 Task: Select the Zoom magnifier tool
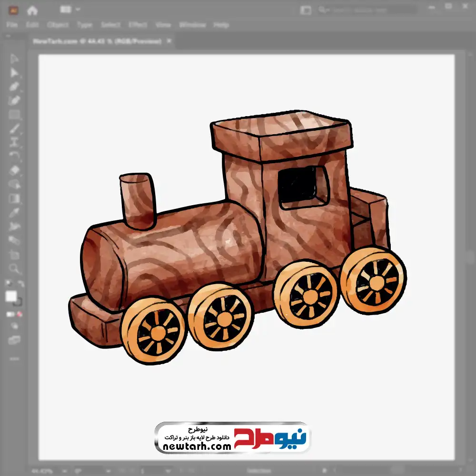tap(14, 268)
